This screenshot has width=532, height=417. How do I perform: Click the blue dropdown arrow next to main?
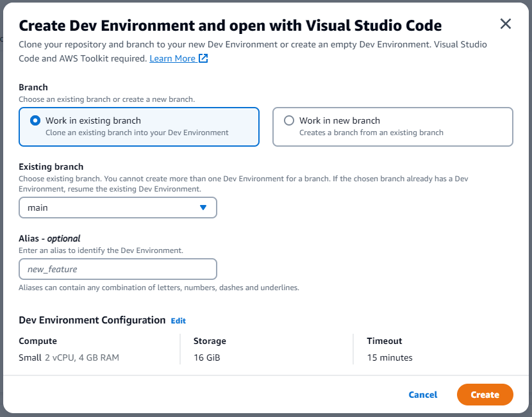[x=203, y=208]
